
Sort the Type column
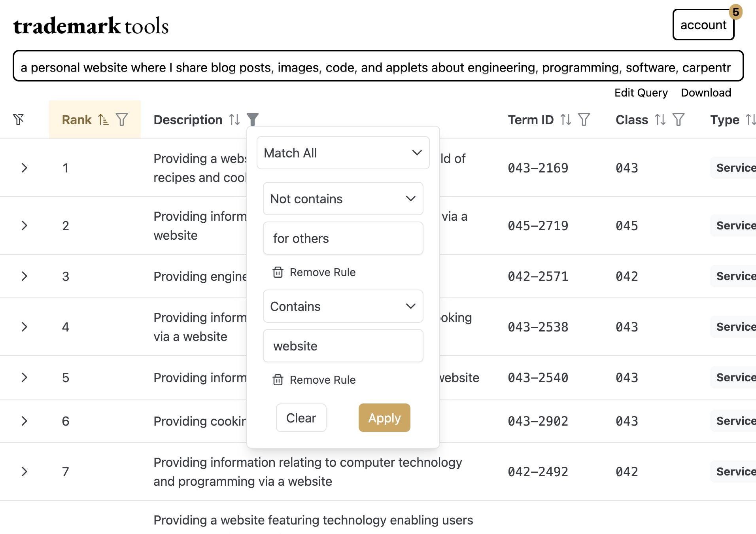pos(750,119)
